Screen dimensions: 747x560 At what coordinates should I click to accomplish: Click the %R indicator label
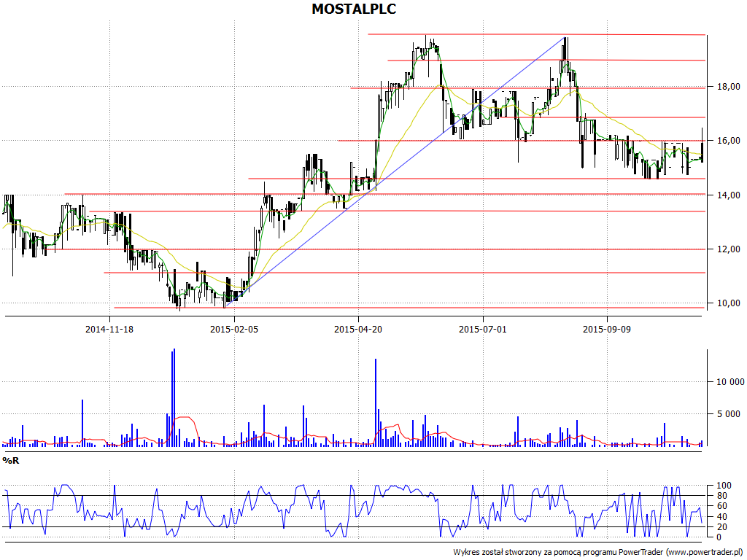click(x=11, y=461)
